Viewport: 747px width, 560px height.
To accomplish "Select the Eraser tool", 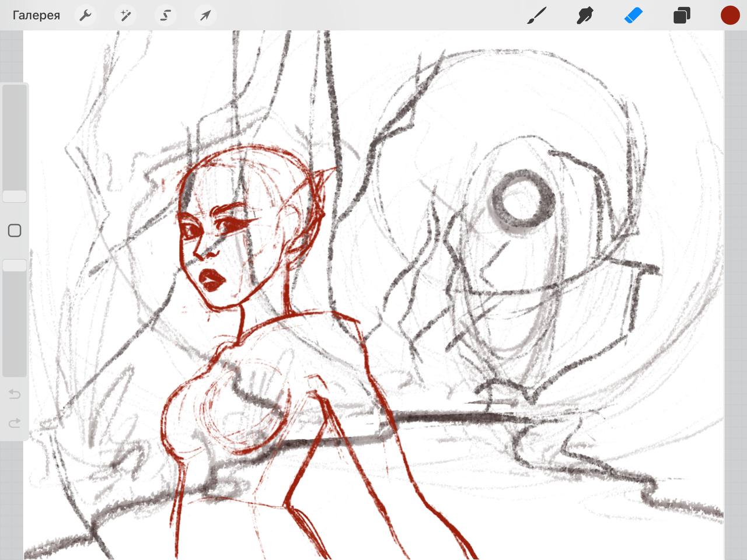I will pos(633,15).
